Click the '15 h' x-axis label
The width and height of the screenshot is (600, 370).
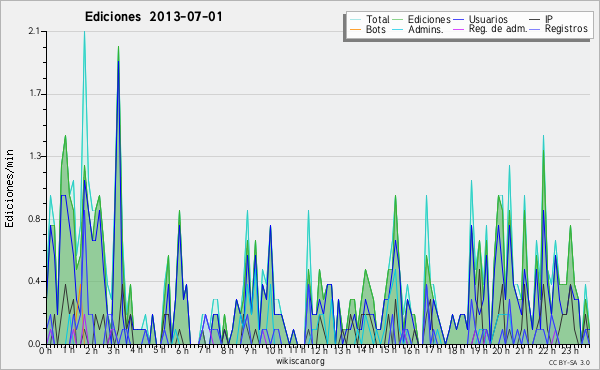click(387, 350)
